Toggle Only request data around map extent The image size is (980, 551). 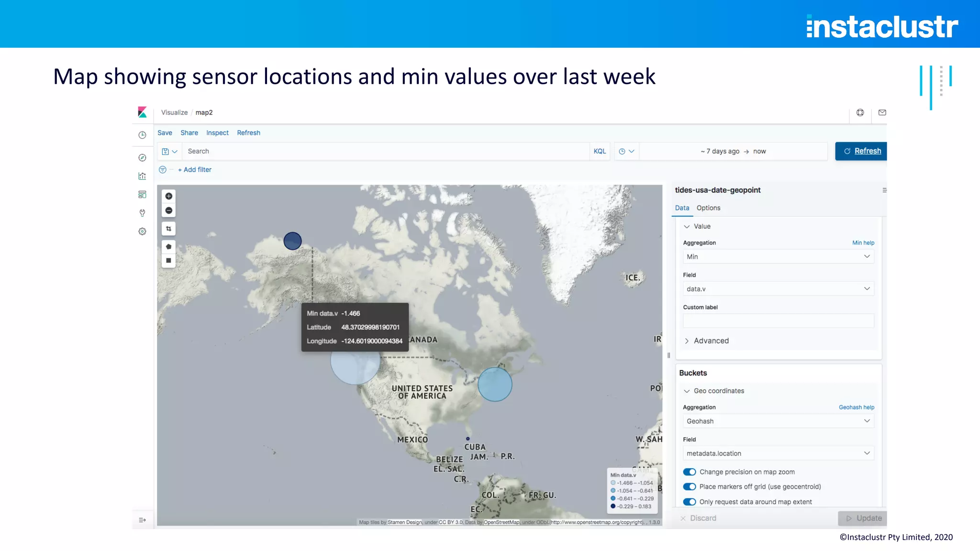pyautogui.click(x=690, y=502)
